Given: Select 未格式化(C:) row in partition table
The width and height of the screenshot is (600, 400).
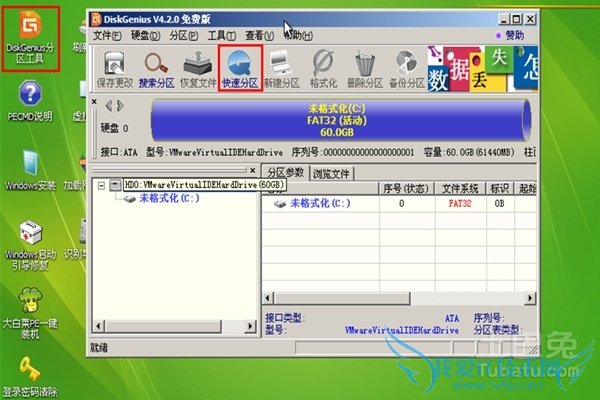Looking at the screenshot, I should [x=399, y=204].
